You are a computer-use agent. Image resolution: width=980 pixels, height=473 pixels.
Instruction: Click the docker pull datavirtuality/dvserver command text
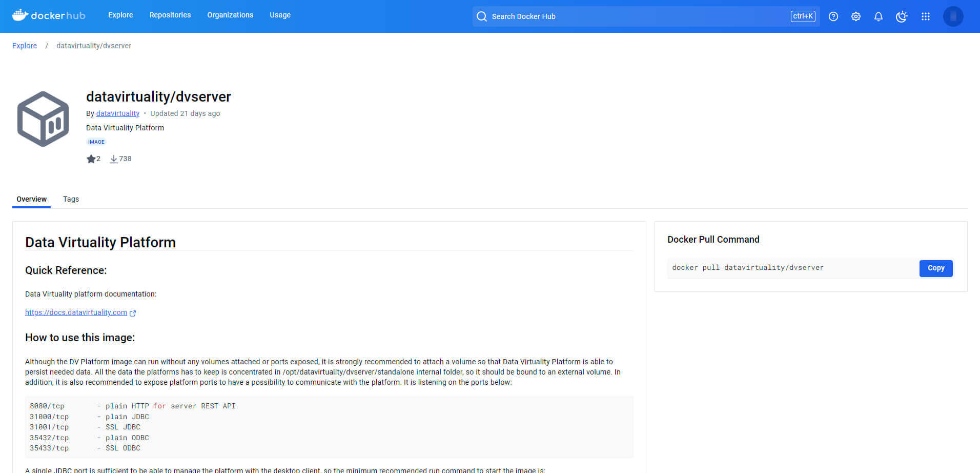point(748,268)
